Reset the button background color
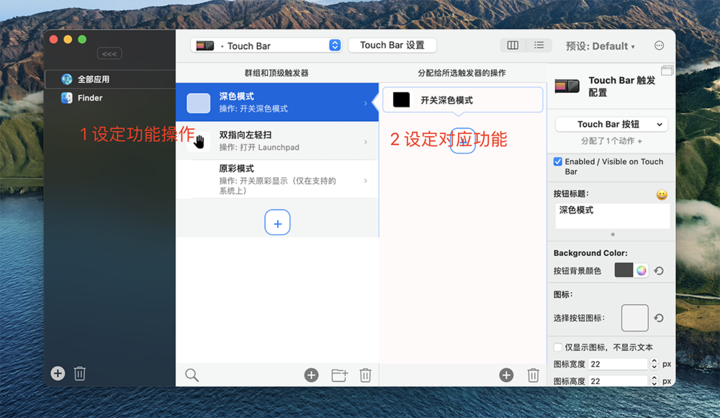Screen dimensions: 720x418 tap(659, 271)
